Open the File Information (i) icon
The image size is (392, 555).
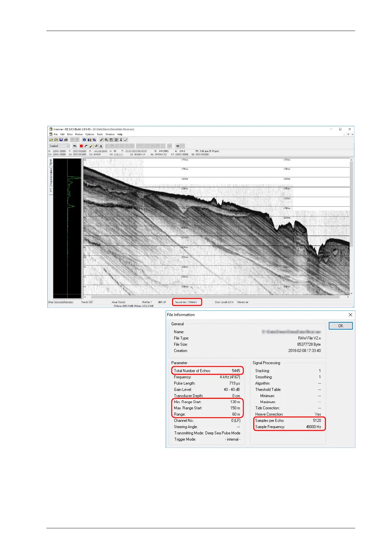pos(84,140)
